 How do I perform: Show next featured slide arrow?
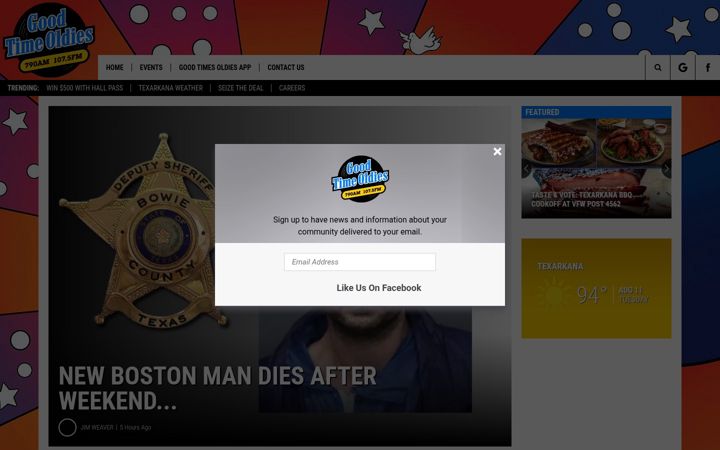pos(666,169)
